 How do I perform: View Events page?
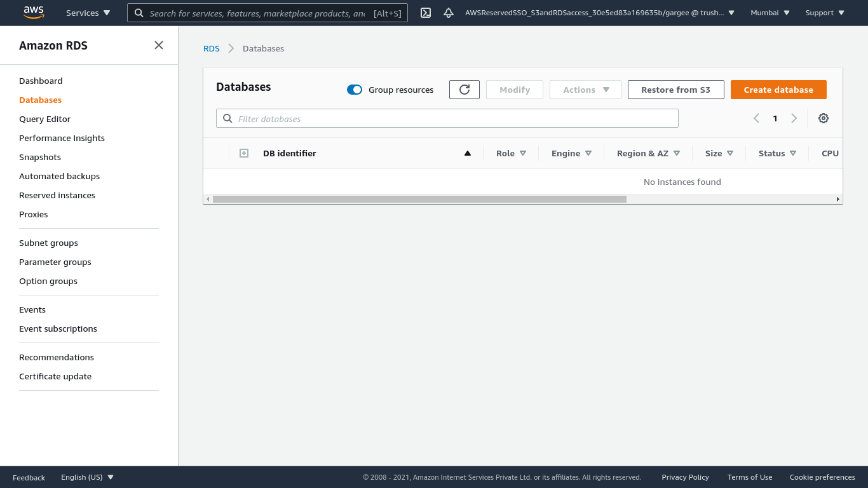32,309
